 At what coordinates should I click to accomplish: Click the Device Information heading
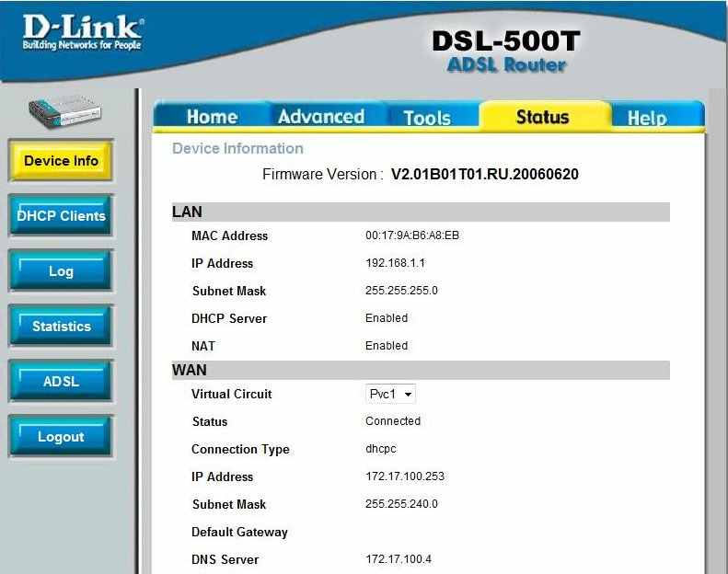point(237,148)
